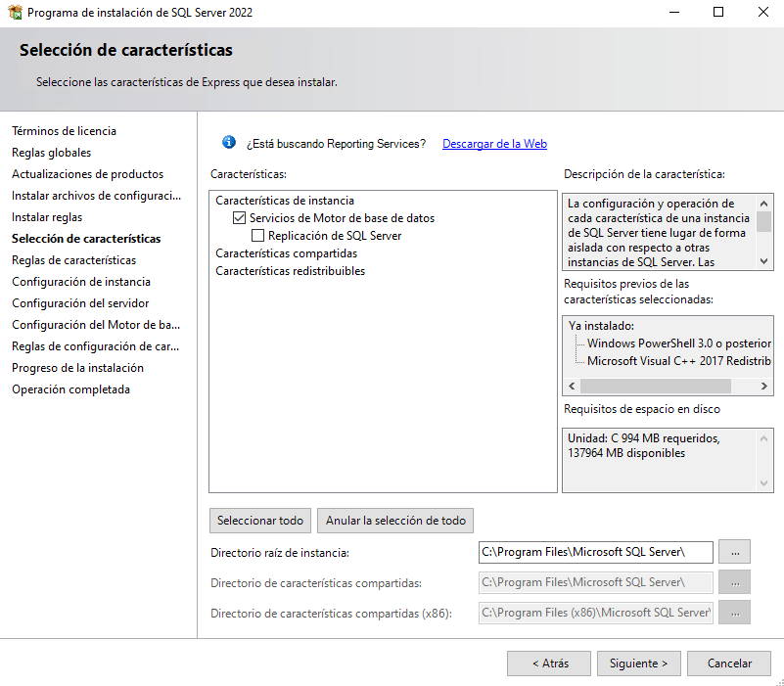Select the Características redistribuibles tree node
Viewport: 784px width, 686px height.
pyautogui.click(x=290, y=271)
